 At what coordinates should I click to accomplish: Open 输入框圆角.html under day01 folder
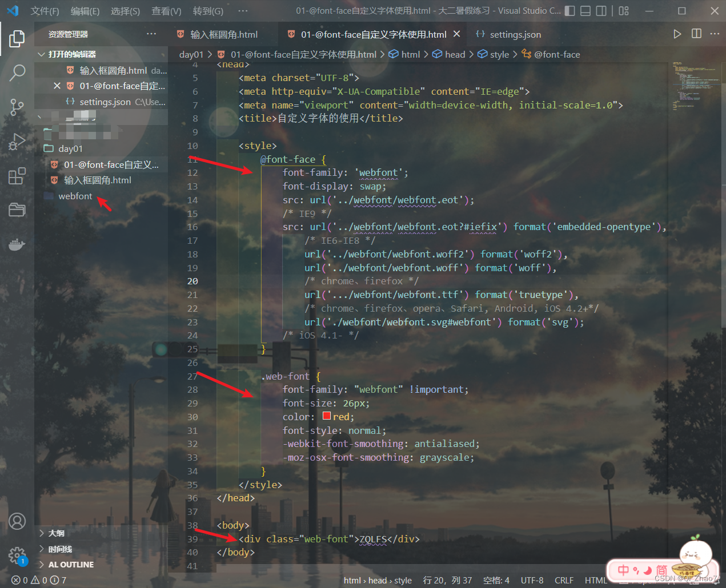point(101,180)
